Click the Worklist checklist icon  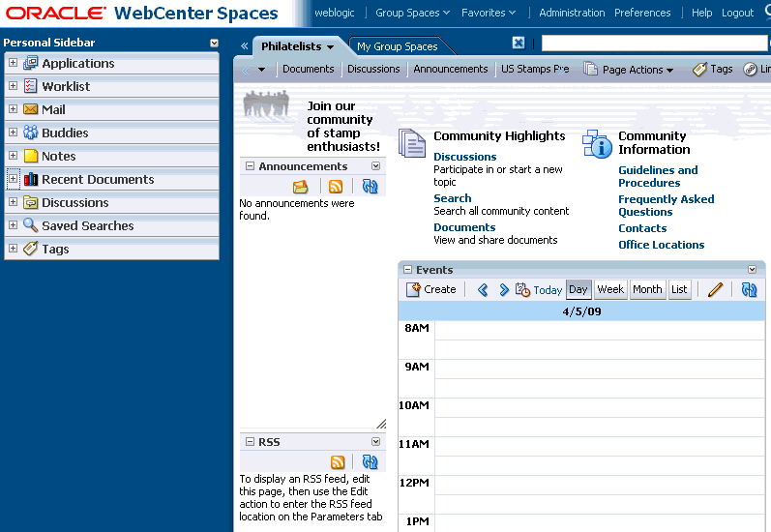[31, 86]
